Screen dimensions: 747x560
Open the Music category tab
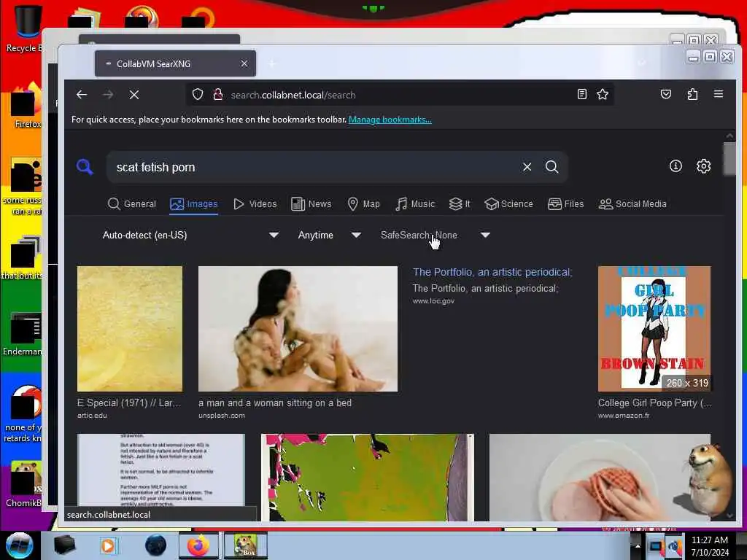415,204
